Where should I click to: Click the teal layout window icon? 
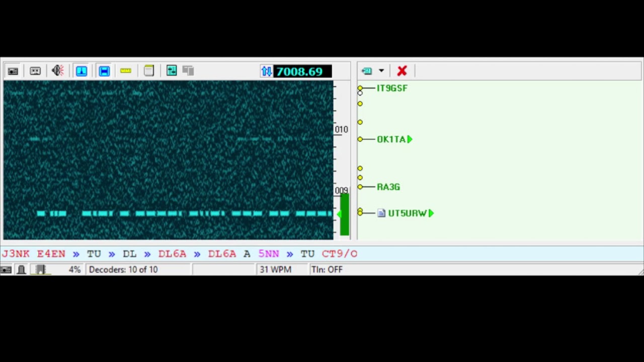pyautogui.click(x=172, y=71)
